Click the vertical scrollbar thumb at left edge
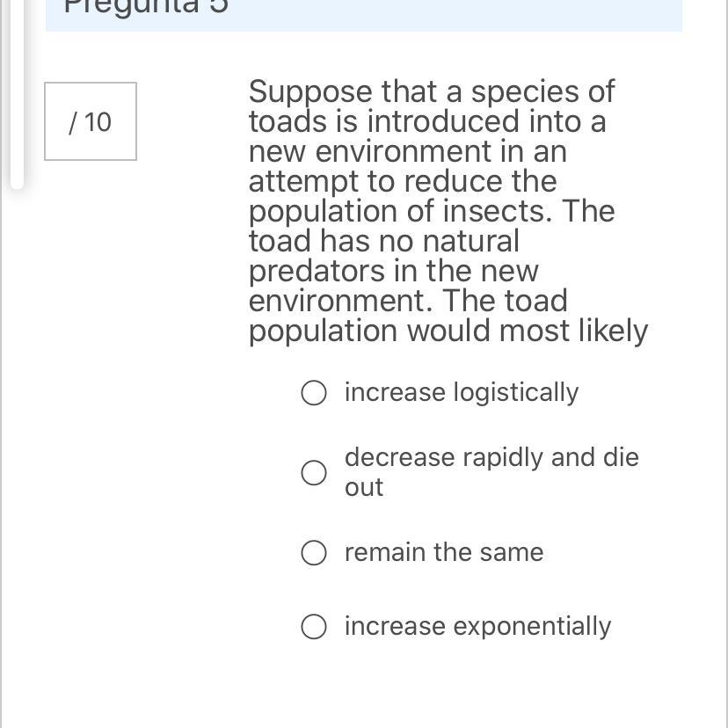 click(17, 95)
